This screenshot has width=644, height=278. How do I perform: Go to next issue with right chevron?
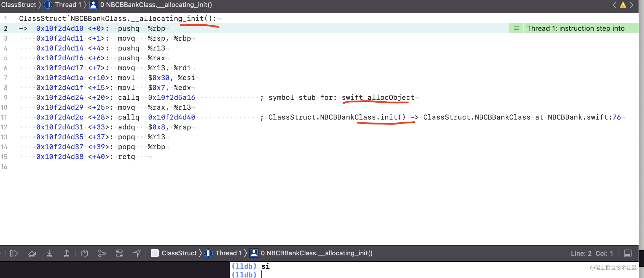pos(632,5)
